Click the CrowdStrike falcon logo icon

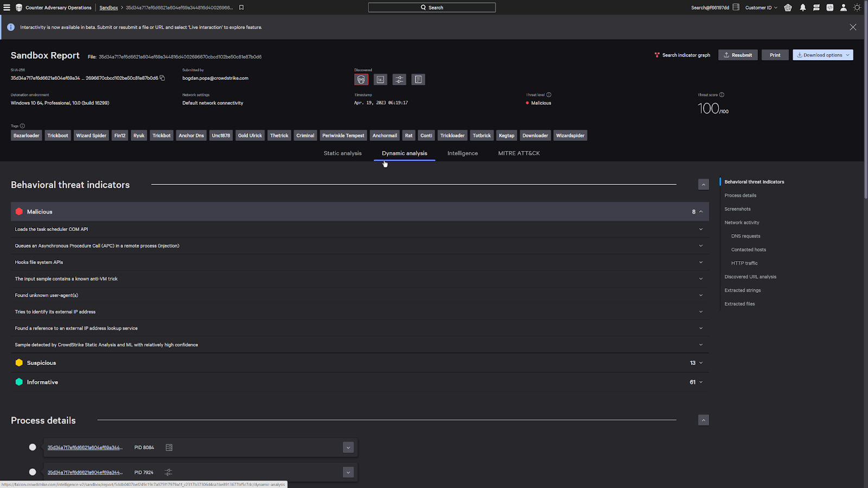click(19, 8)
